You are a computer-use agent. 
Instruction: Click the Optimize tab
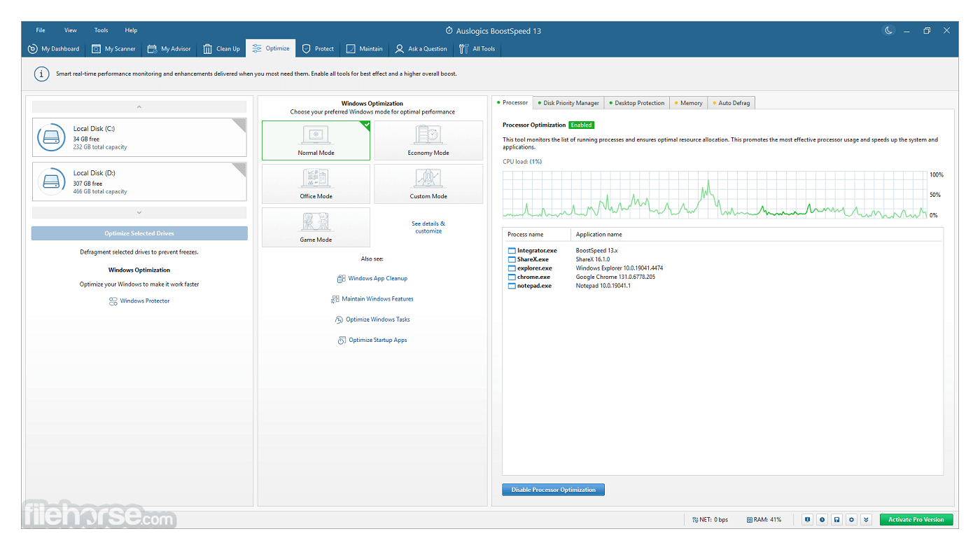point(271,48)
